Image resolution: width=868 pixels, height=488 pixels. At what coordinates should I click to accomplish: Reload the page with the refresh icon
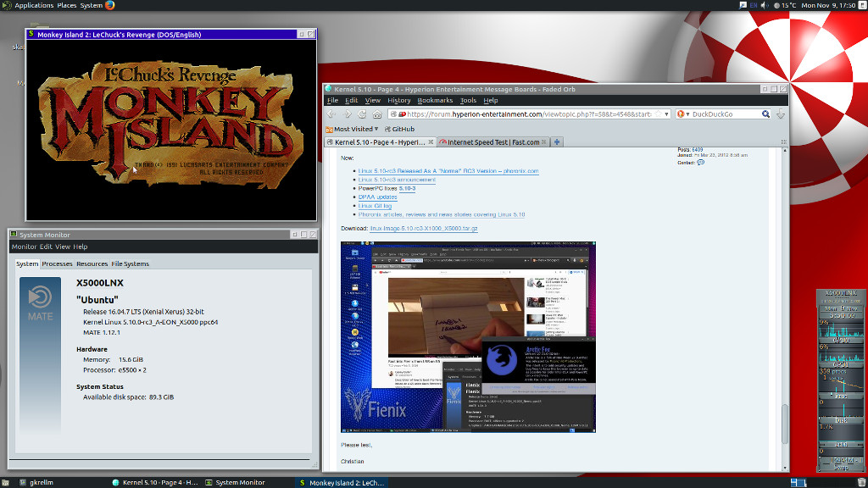362,114
